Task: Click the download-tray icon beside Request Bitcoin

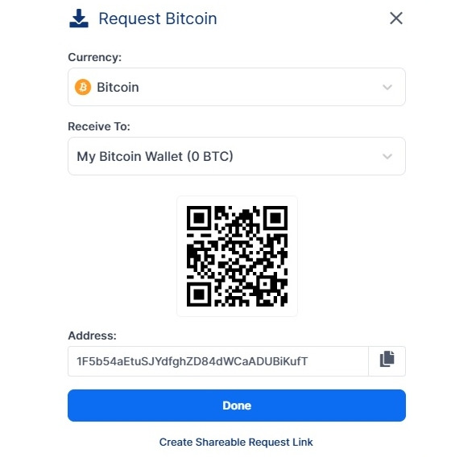Action: coord(79,19)
